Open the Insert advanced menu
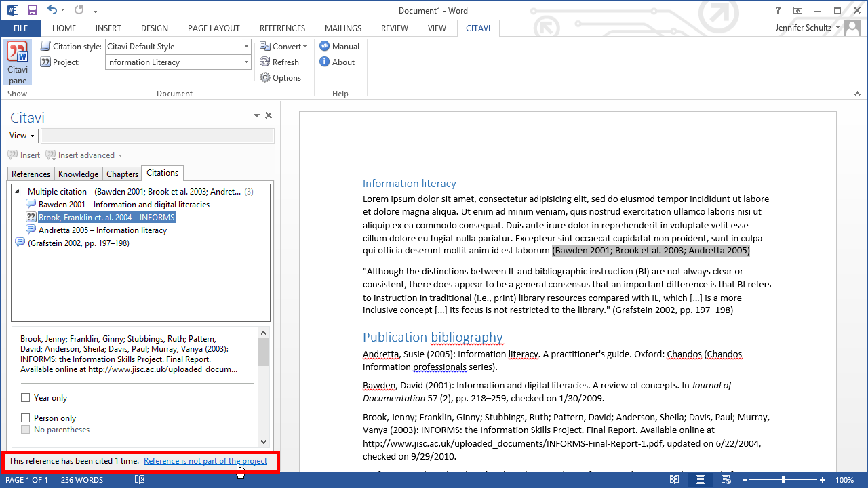 click(x=84, y=155)
